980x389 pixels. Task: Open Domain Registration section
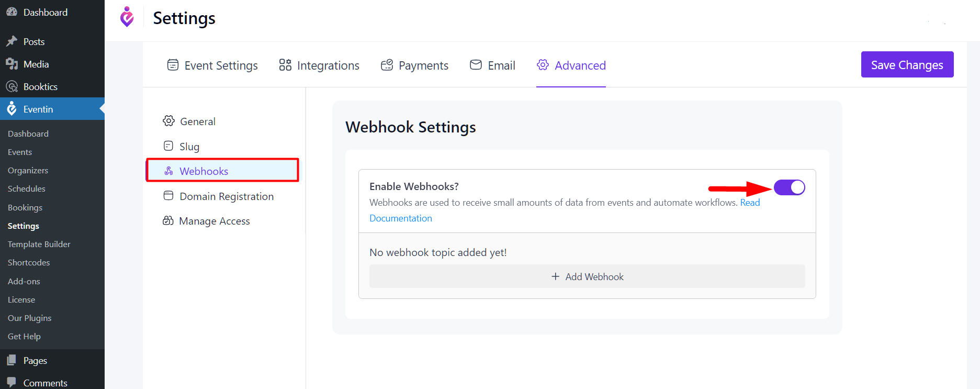point(218,196)
